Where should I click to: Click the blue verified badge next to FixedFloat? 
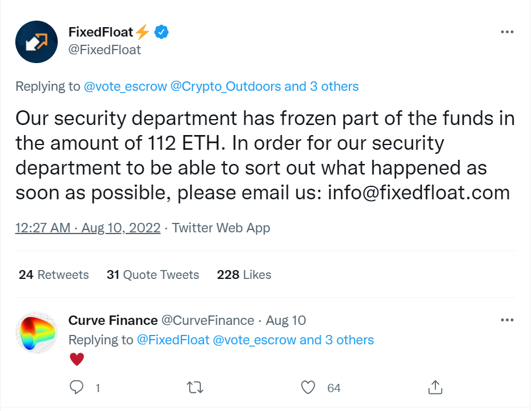tap(162, 32)
